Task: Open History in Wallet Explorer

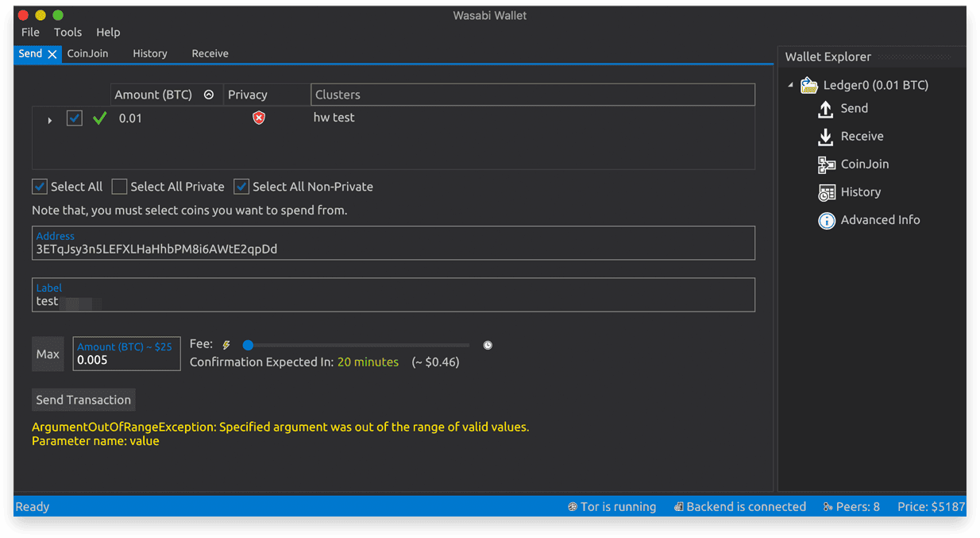Action: click(x=861, y=192)
